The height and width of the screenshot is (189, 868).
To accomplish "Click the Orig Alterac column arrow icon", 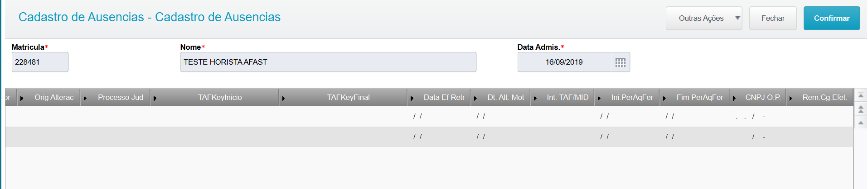I will pyautogui.click(x=22, y=98).
